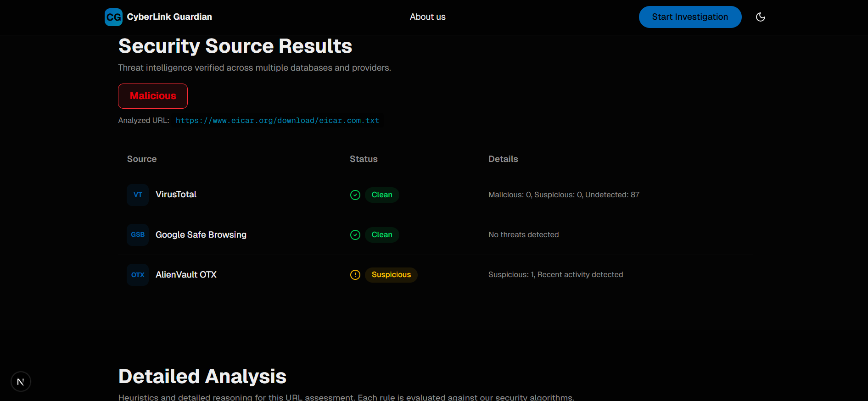Select the VirusTotal source name
This screenshot has height=401, width=868.
point(176,195)
